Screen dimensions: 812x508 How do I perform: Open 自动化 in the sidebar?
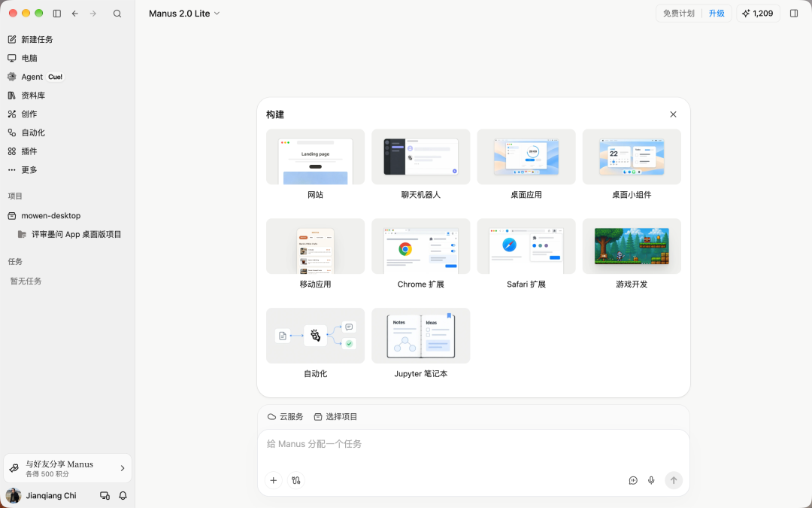click(x=68, y=132)
